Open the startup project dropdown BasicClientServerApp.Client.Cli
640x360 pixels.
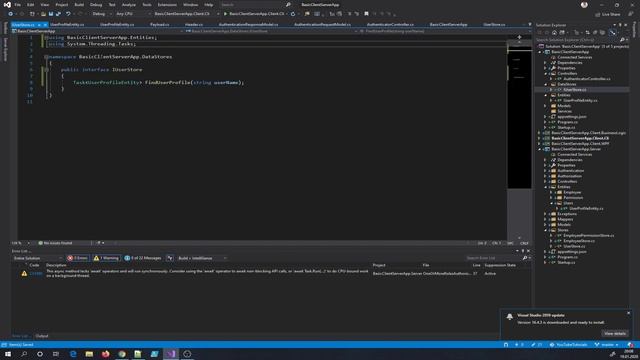186,14
